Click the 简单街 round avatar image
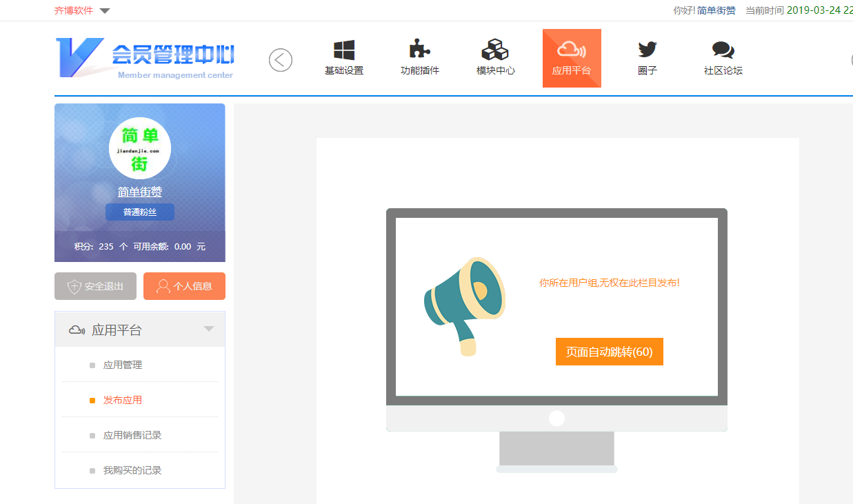The width and height of the screenshot is (853, 504). point(140,148)
